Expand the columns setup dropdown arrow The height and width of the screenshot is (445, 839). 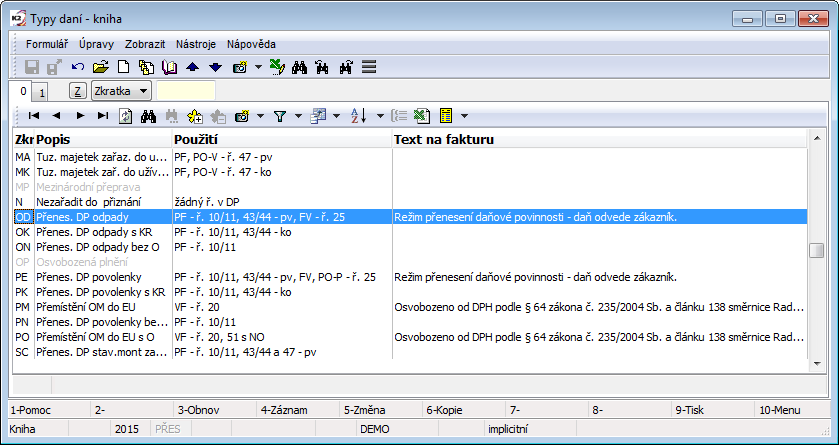tap(337, 116)
